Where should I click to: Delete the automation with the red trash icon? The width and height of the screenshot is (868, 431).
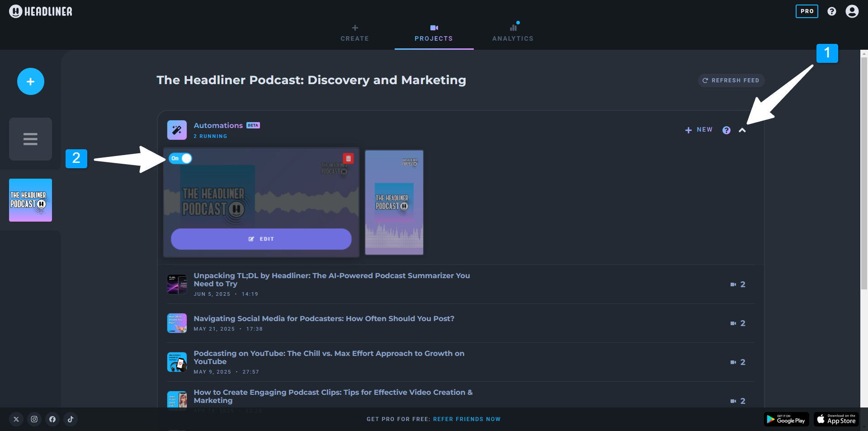(x=348, y=158)
